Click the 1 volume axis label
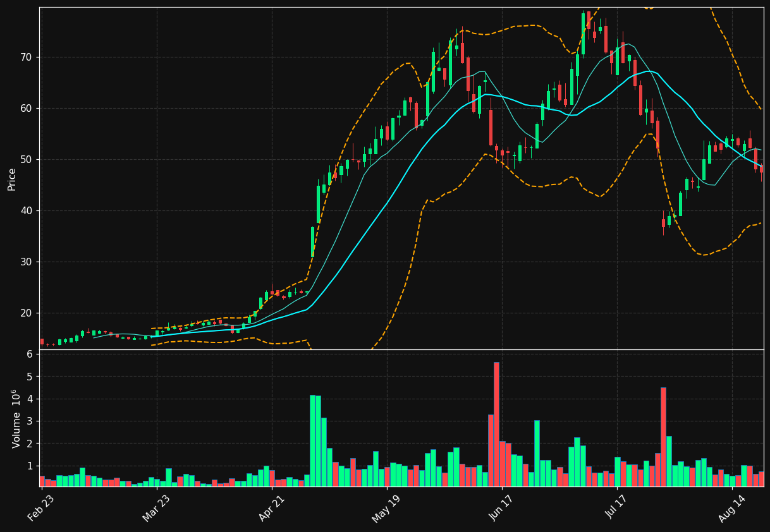 tap(29, 466)
